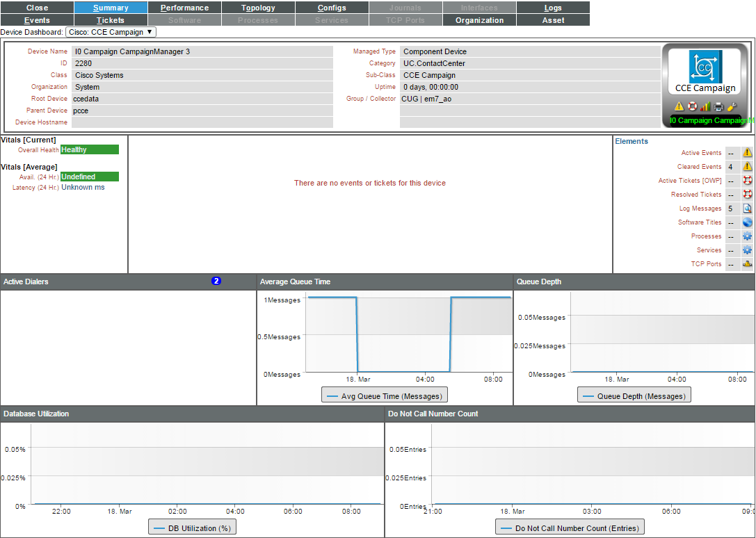
Task: Open the Topology tab
Action: point(259,8)
